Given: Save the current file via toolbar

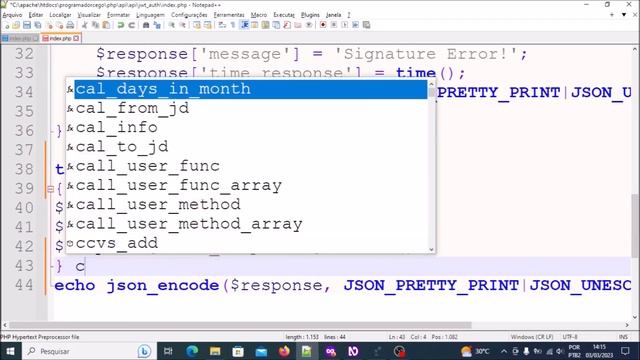Looking at the screenshot, I should [x=27, y=25].
